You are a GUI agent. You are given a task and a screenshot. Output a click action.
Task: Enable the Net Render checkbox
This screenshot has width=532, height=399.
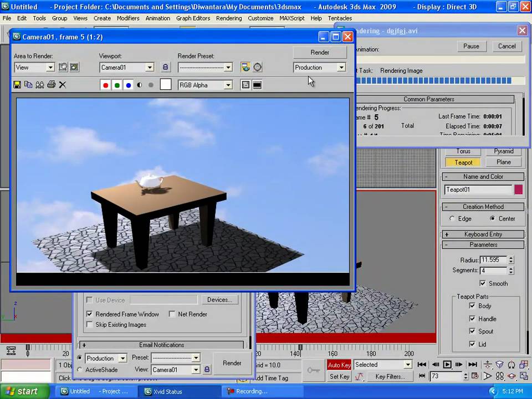(172, 314)
